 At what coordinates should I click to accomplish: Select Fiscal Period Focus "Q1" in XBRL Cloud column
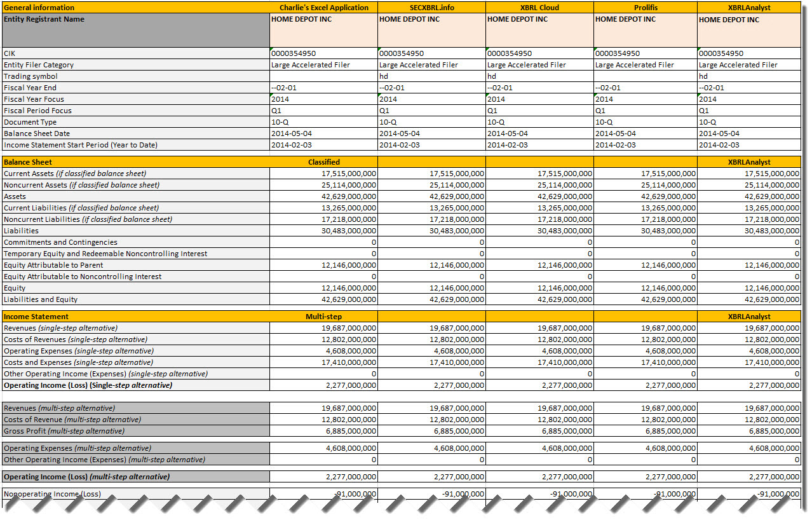point(540,111)
